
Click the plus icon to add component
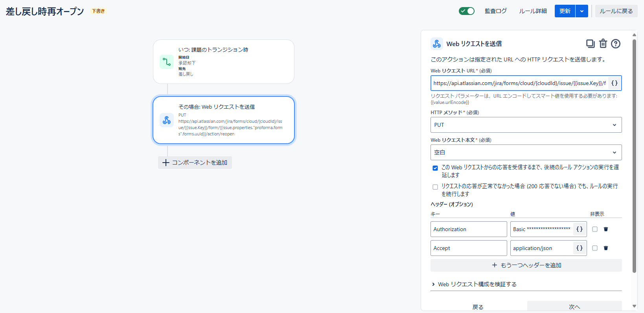(x=166, y=163)
